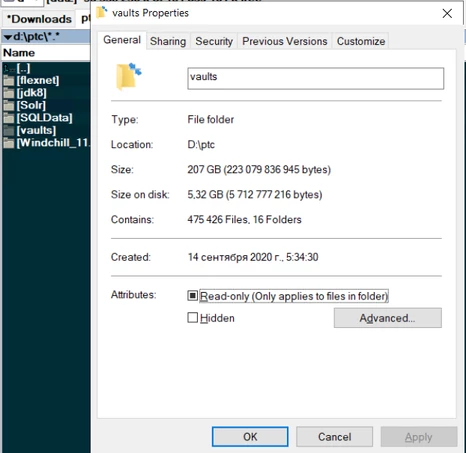This screenshot has width=466, height=453.
Task: Switch to the Sharing tab
Action: click(168, 41)
